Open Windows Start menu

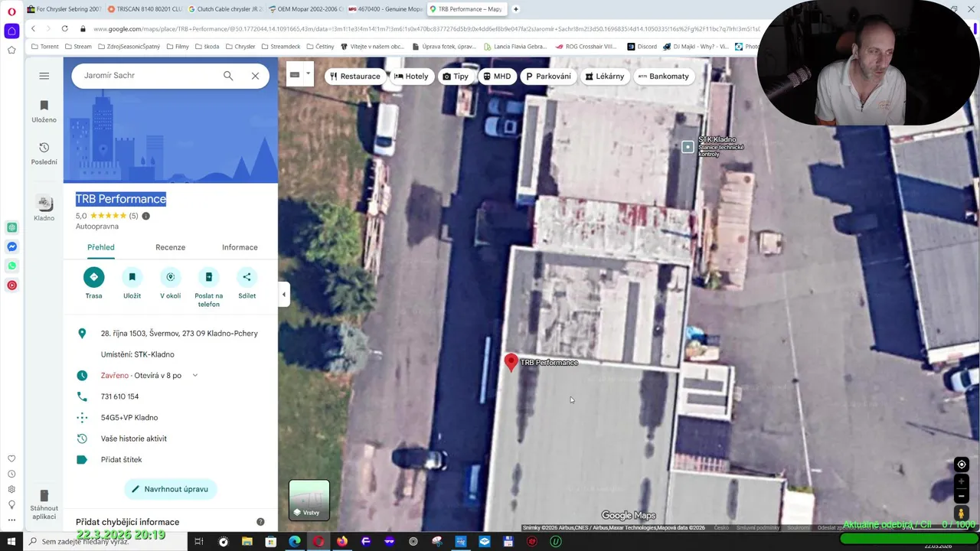point(11,542)
